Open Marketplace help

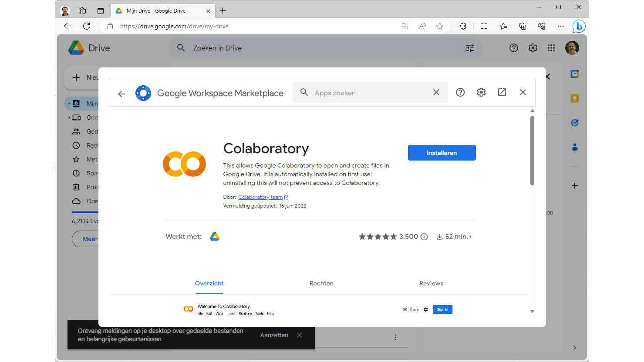[460, 92]
